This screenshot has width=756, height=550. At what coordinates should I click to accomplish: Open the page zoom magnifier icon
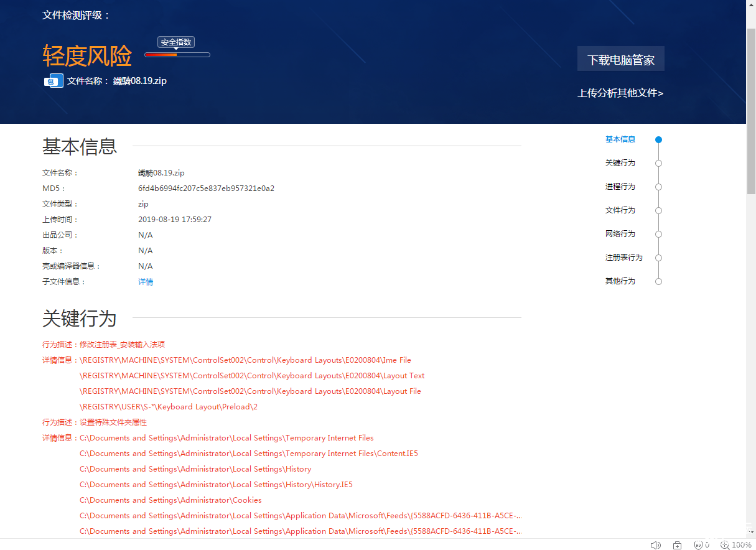coord(724,545)
